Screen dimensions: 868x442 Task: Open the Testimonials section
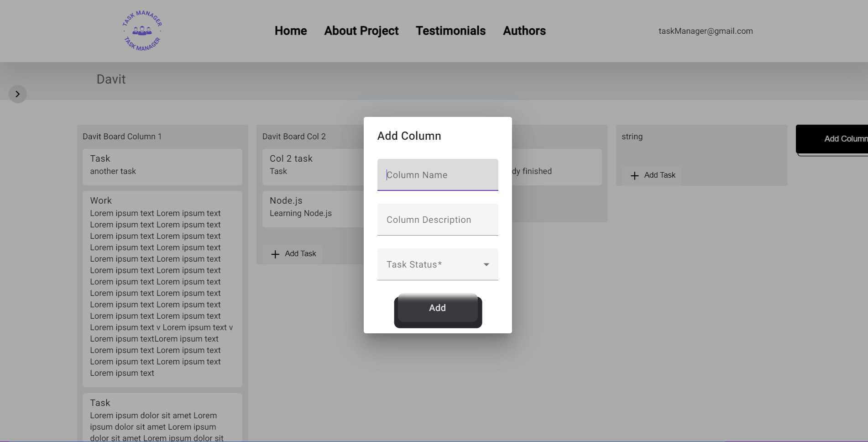point(450,31)
